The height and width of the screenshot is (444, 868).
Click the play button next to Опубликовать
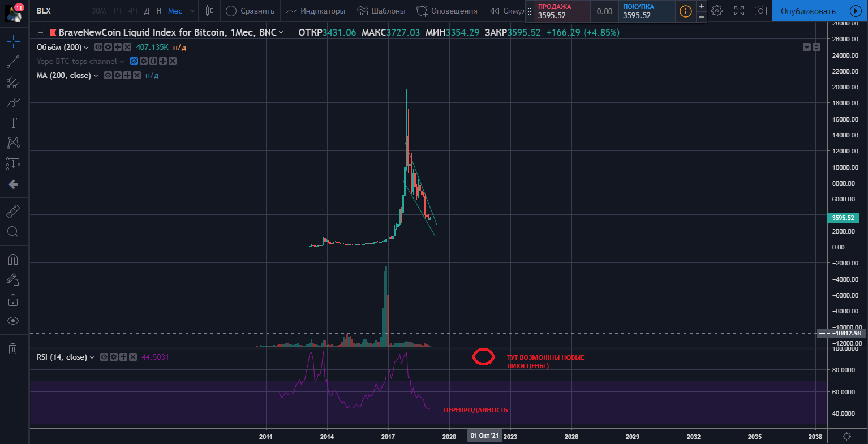[855, 11]
